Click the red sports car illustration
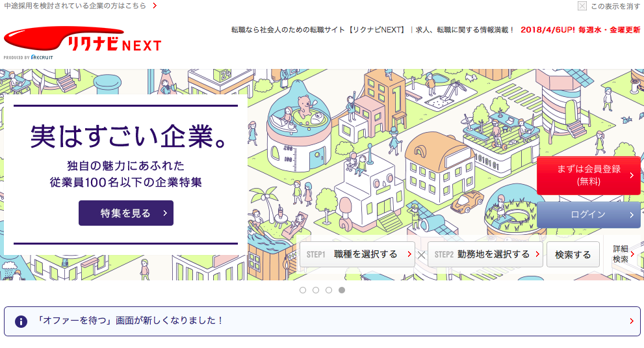 pyautogui.click(x=467, y=201)
